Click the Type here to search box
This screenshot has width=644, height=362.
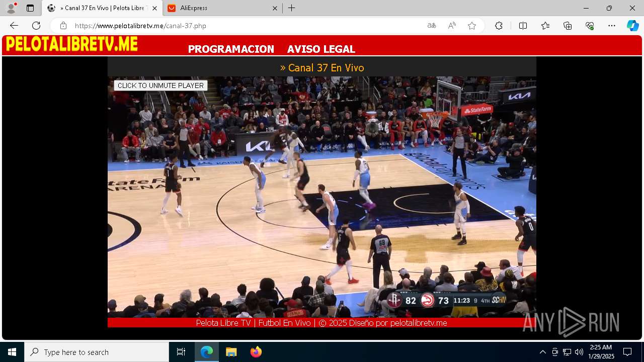[x=97, y=352]
